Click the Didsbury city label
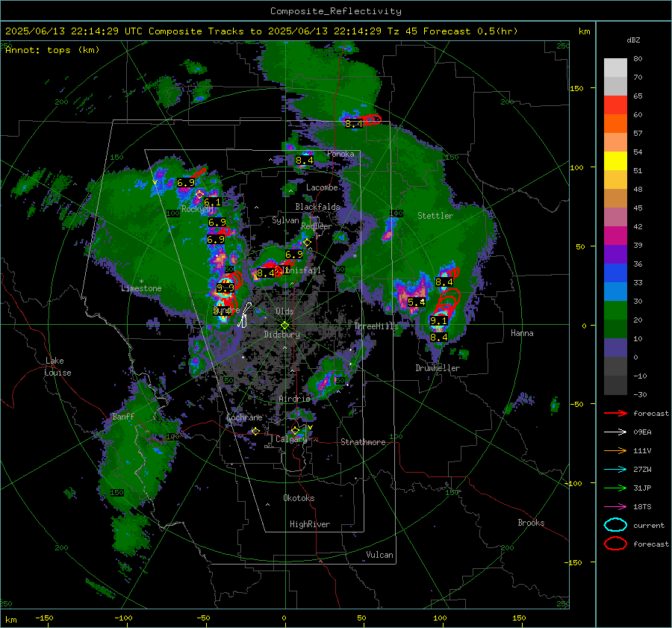Screen dimensions: 672x628 [x=282, y=335]
